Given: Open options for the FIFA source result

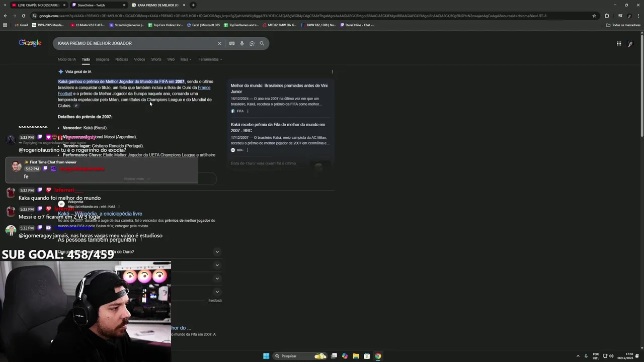Looking at the screenshot, I should [248, 111].
